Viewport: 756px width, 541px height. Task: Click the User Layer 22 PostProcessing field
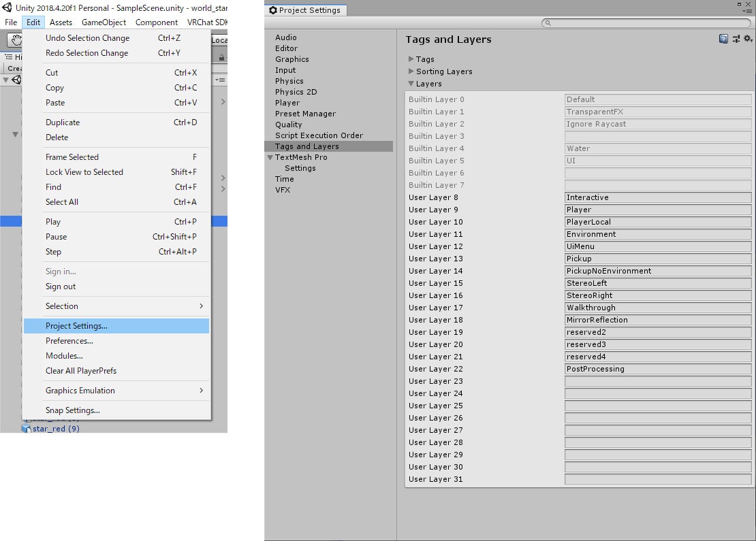(x=658, y=369)
